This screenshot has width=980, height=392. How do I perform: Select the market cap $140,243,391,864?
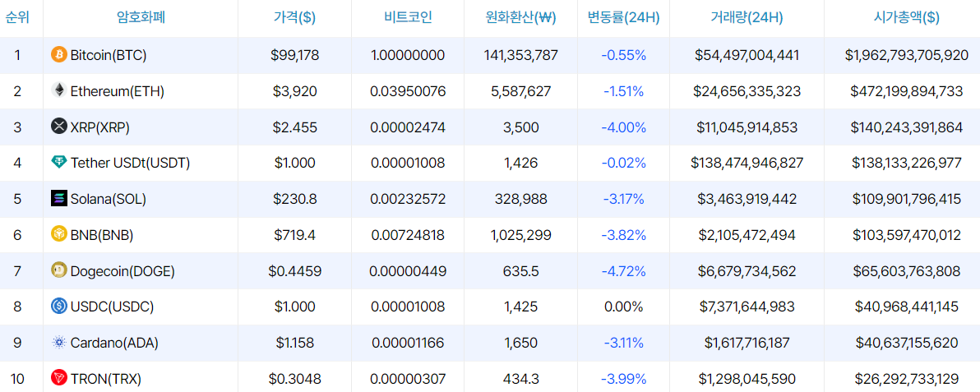click(x=906, y=127)
